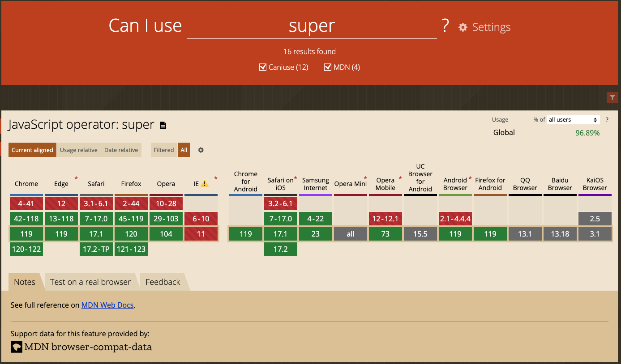621x364 pixels.
Task: Follow the MDN Web Docs link
Action: point(107,305)
